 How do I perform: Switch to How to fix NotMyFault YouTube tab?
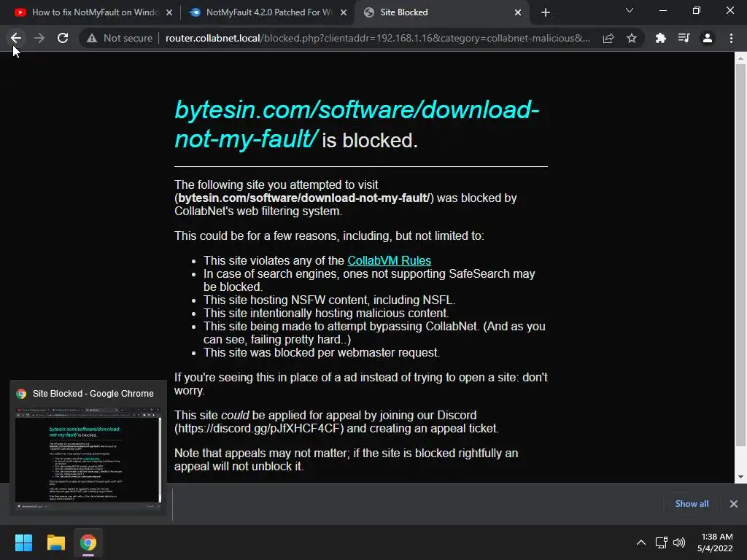94,12
